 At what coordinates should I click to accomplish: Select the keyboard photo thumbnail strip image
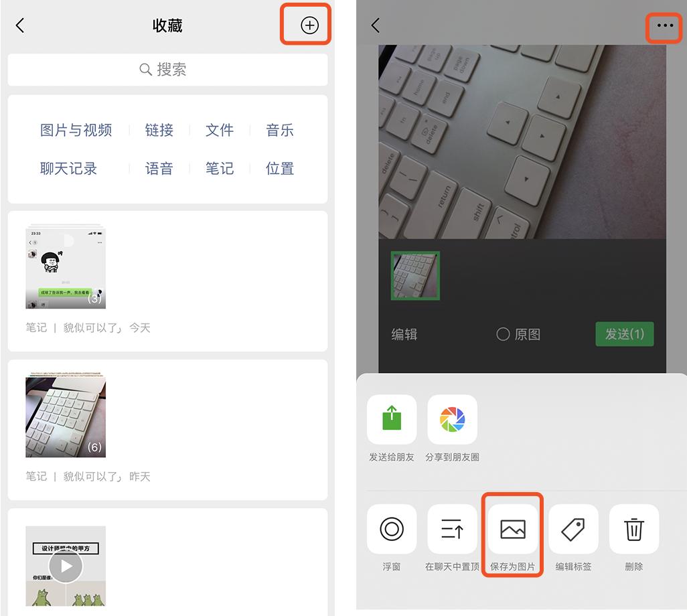coord(414,275)
